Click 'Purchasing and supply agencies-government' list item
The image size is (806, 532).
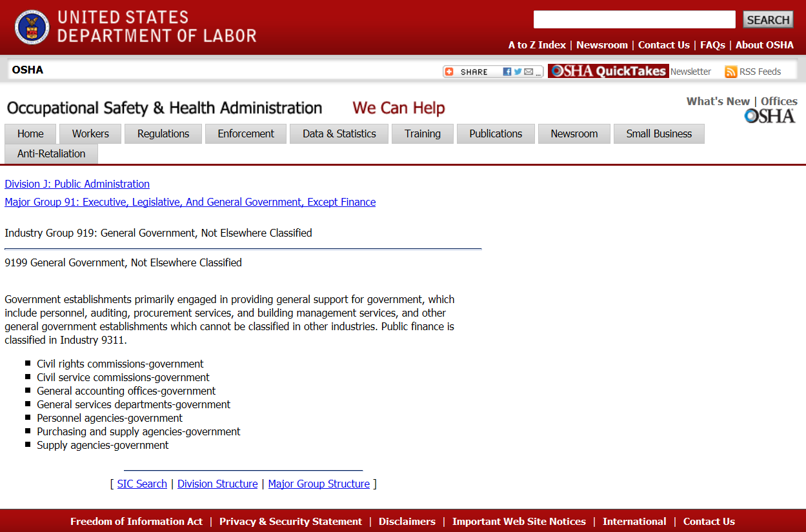pos(139,431)
